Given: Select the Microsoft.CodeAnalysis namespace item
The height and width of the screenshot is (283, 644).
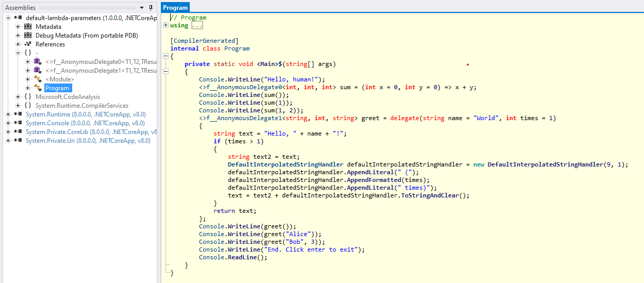Looking at the screenshot, I should pyautogui.click(x=68, y=97).
